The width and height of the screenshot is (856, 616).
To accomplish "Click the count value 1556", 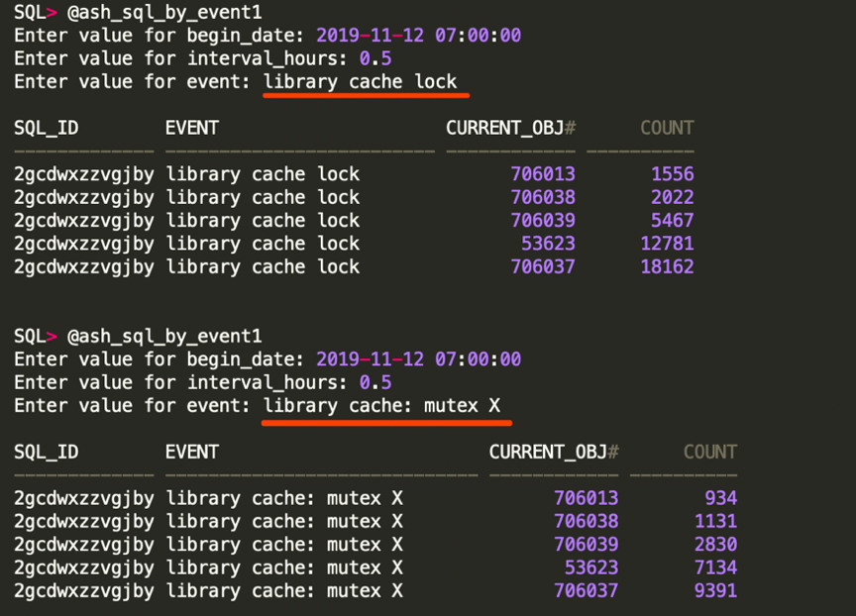I will coord(672,174).
